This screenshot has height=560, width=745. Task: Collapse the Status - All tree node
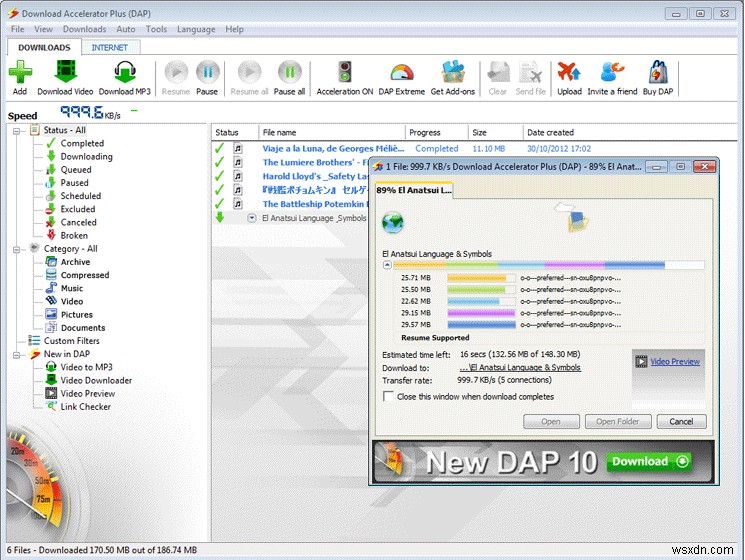pyautogui.click(x=18, y=130)
